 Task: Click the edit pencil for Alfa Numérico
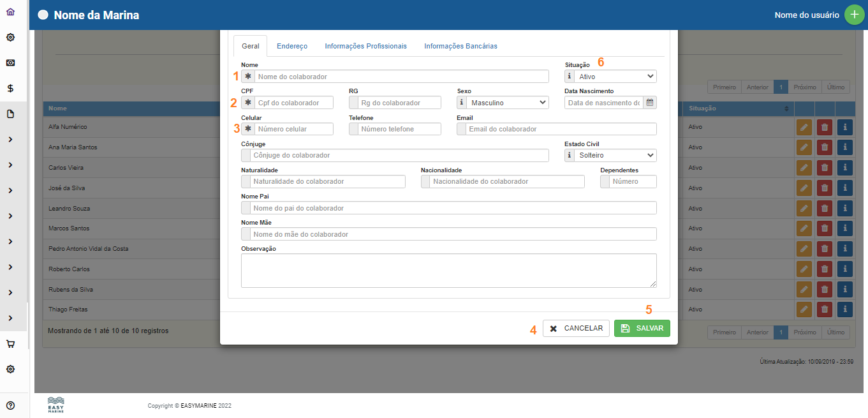804,127
